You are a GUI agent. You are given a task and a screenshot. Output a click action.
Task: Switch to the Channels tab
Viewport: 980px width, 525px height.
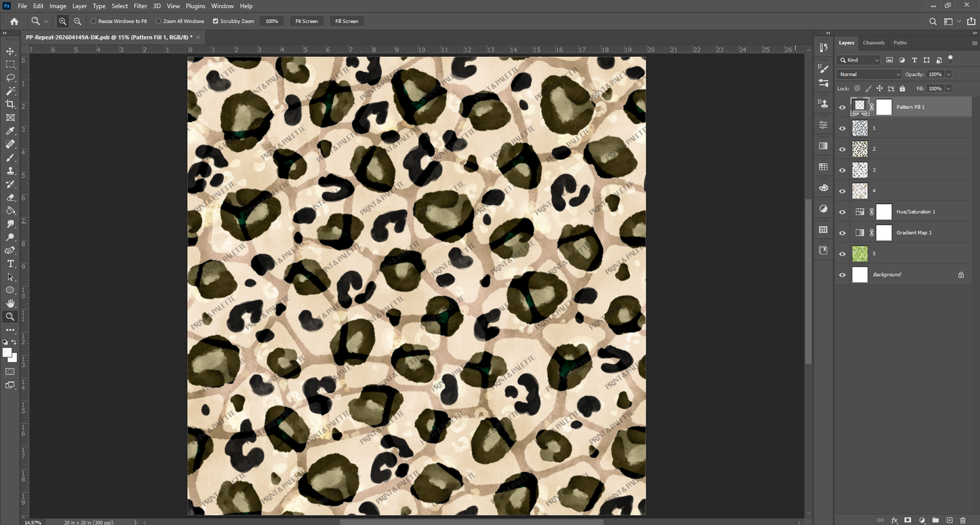coord(874,43)
